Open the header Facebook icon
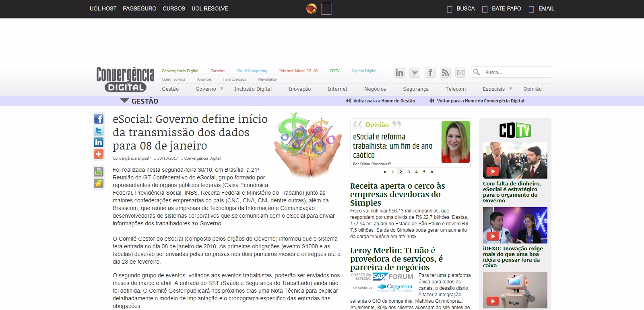The image size is (644, 310). [430, 73]
